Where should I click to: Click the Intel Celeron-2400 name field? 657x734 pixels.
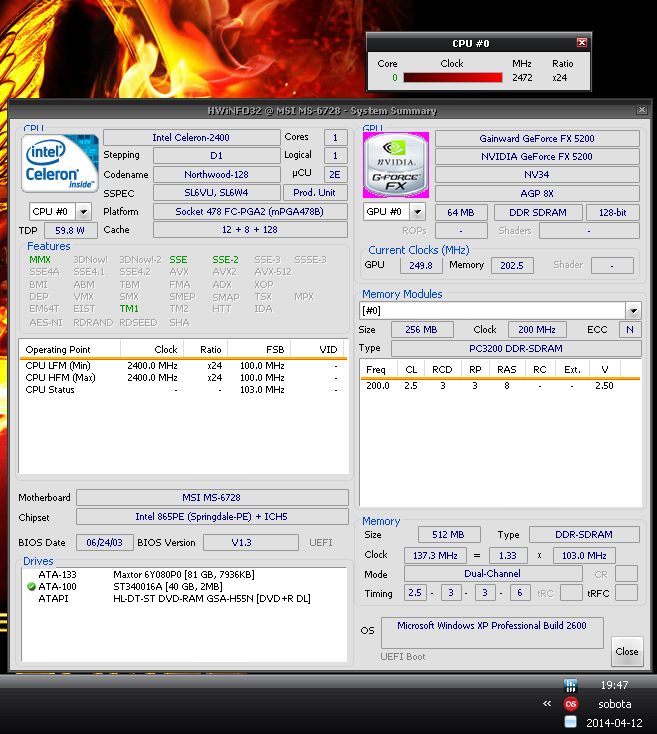click(x=191, y=138)
